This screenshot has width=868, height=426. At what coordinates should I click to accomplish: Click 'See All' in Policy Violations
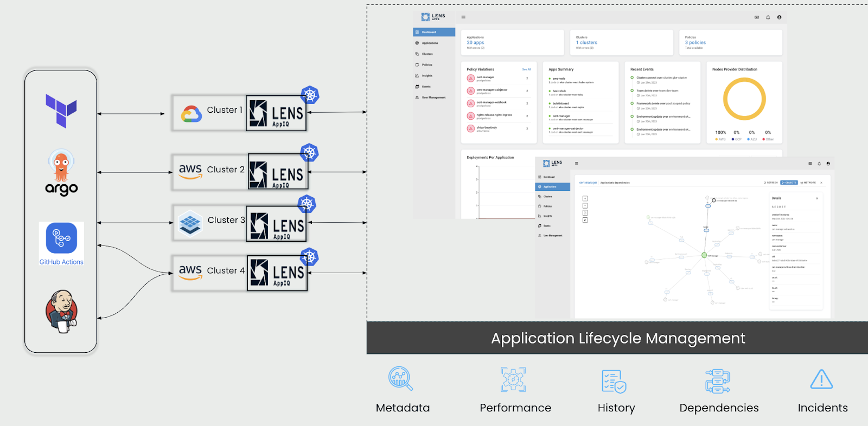527,69
